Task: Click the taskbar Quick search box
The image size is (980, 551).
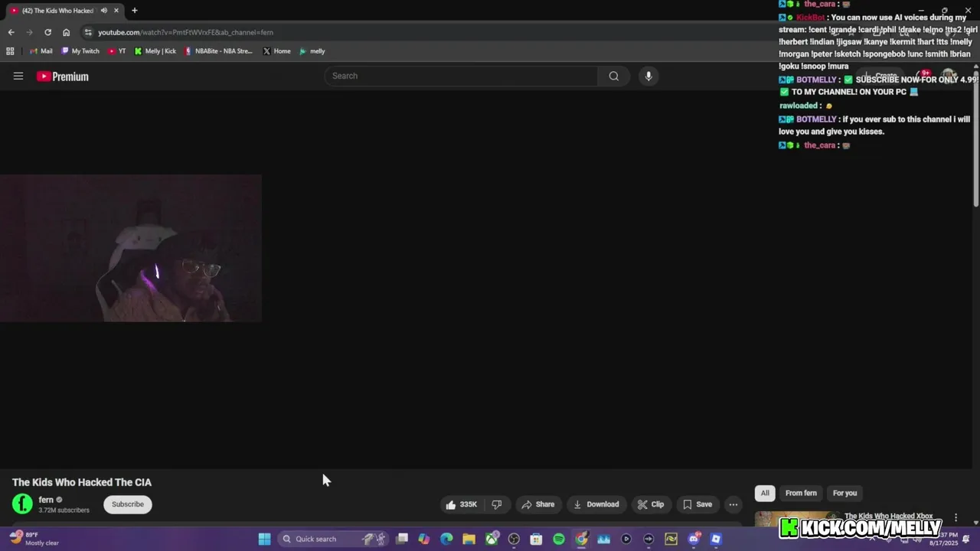Action: tap(333, 539)
